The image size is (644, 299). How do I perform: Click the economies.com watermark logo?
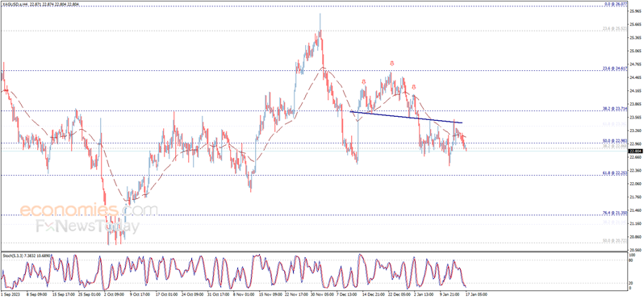[x=88, y=210]
